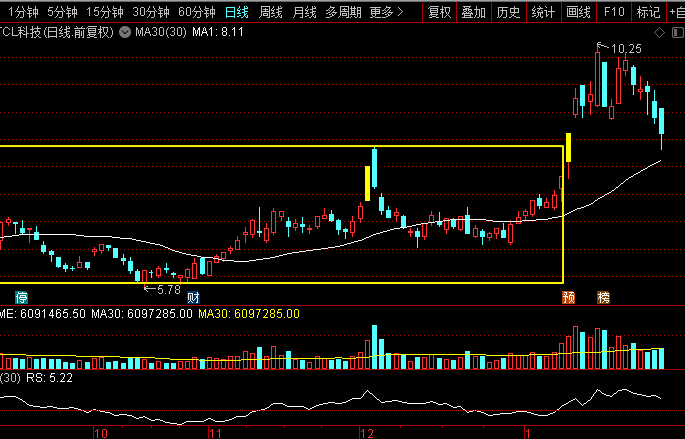685x439 pixels.
Task: Click the RS: 5.22 indicator label
Action: pyautogui.click(x=49, y=378)
